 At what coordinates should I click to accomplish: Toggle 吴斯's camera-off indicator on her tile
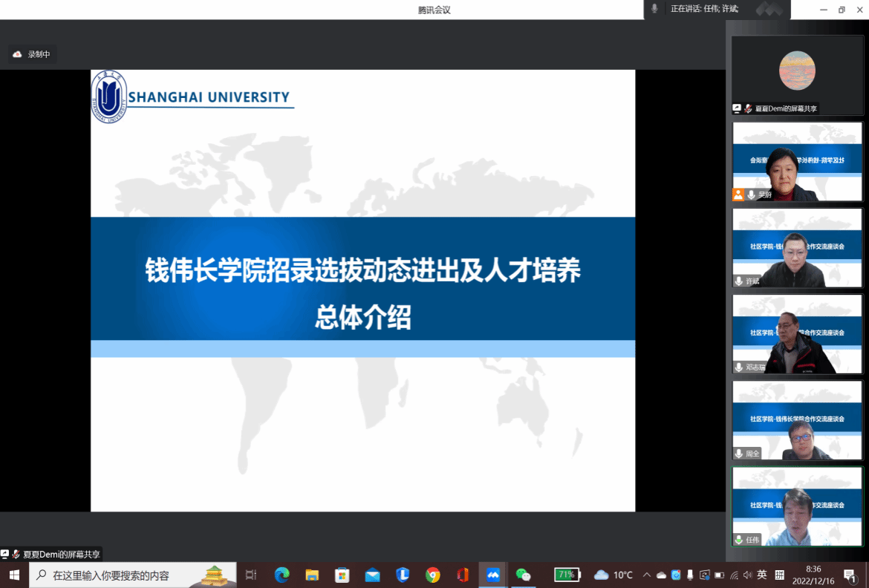[x=738, y=195]
